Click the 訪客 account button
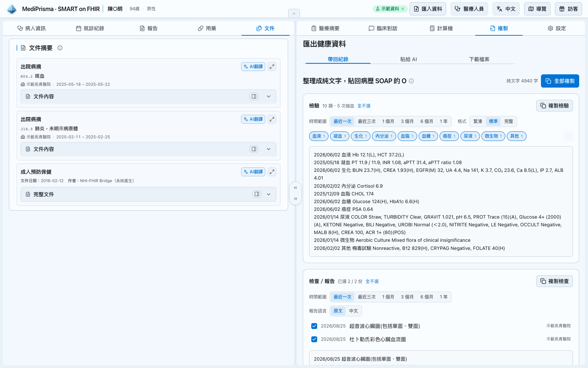This screenshot has width=588, height=368. coord(569,9)
